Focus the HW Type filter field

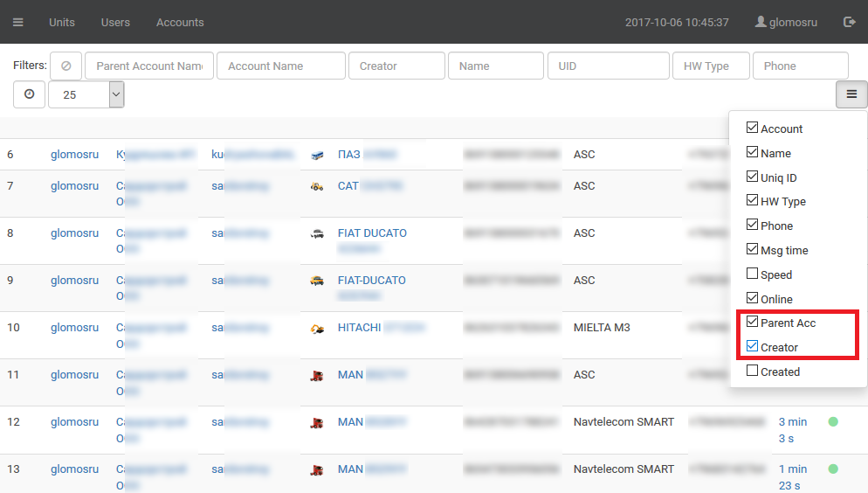tap(711, 66)
